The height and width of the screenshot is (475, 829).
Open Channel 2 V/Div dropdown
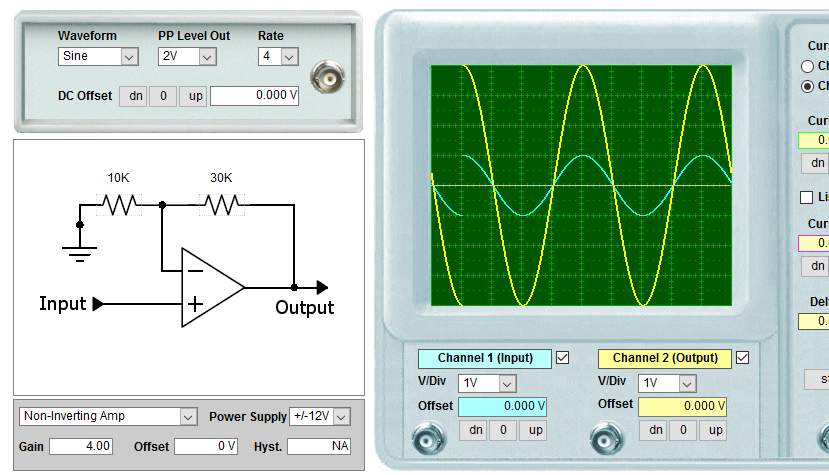pos(667,383)
